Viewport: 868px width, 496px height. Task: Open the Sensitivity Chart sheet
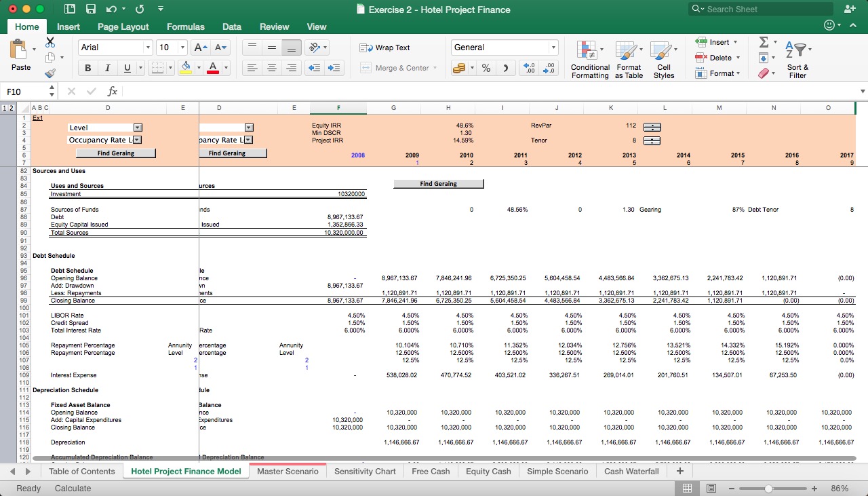point(365,471)
